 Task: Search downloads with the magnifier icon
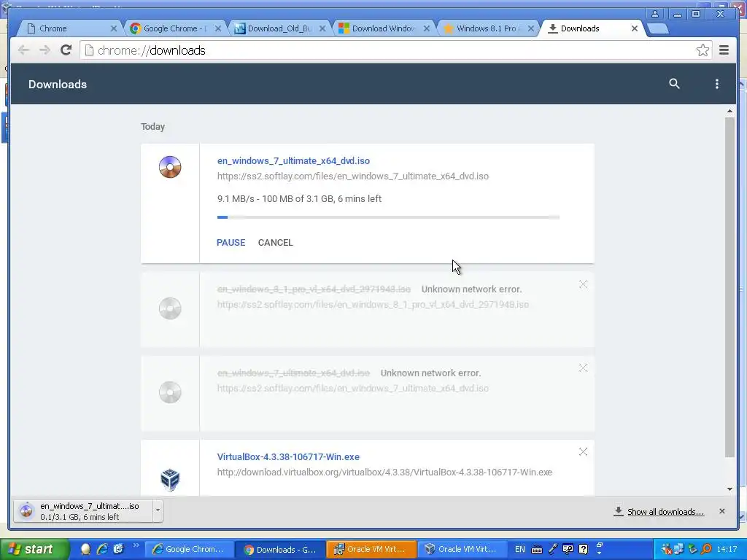(674, 84)
